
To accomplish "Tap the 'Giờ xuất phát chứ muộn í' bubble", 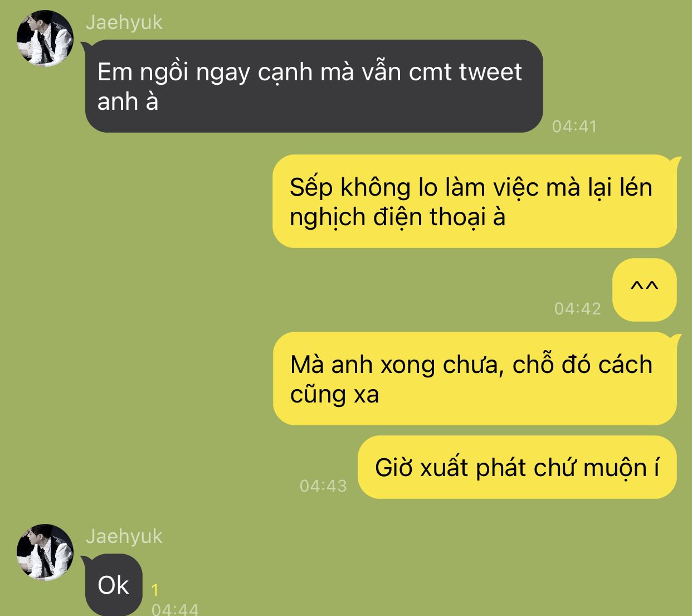I will point(517,467).
